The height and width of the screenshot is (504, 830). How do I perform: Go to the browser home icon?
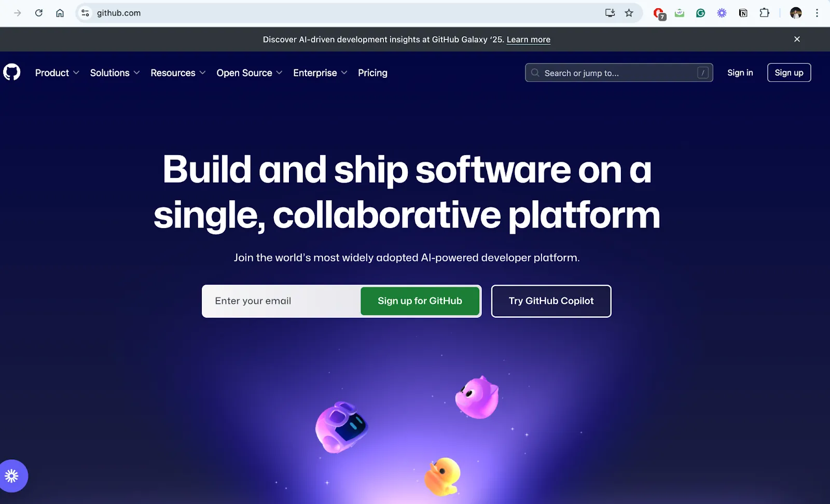60,13
